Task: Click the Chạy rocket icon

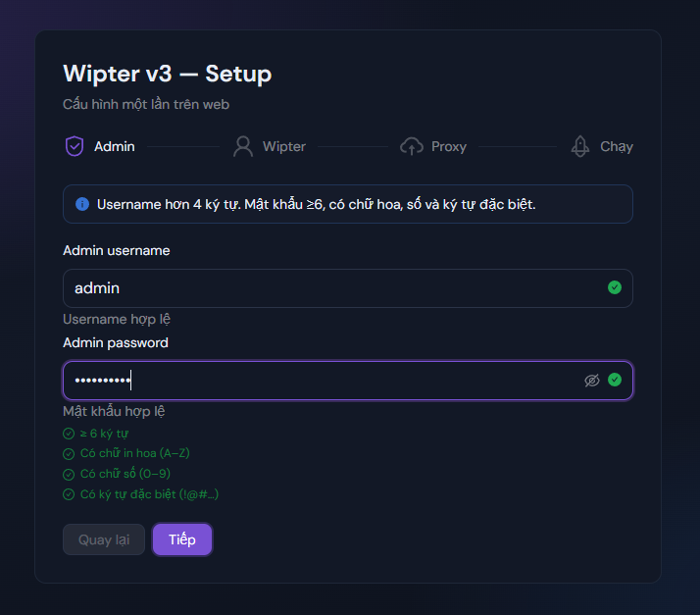Action: pyautogui.click(x=580, y=146)
